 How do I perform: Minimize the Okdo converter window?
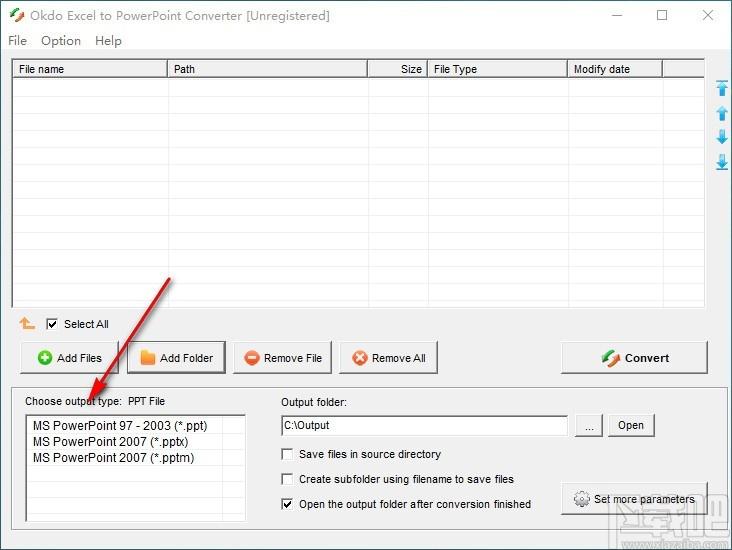617,15
